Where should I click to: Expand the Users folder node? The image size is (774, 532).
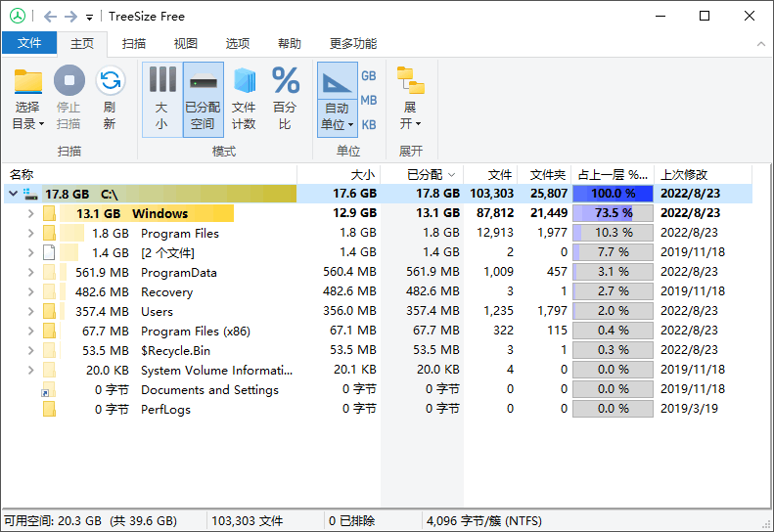(x=31, y=311)
